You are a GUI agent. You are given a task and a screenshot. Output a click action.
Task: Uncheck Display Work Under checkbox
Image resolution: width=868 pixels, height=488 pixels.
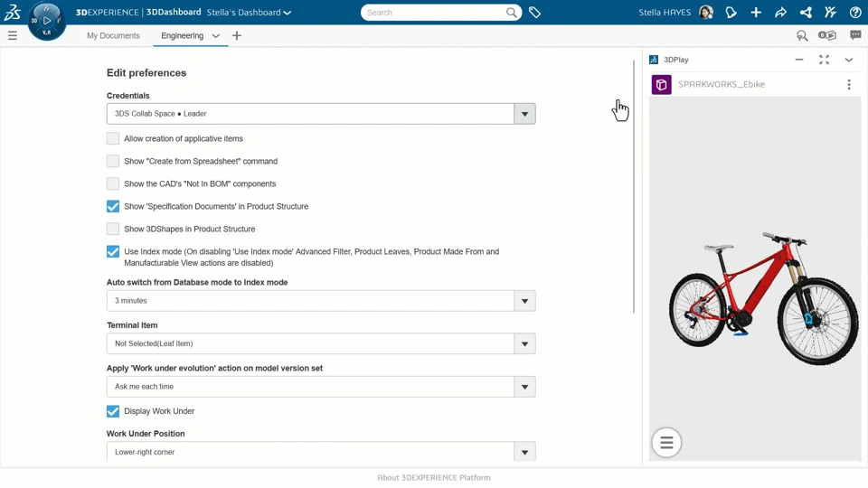(x=113, y=411)
